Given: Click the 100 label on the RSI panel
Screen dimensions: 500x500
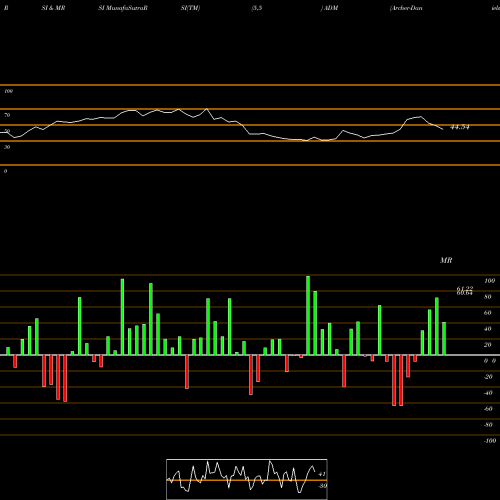Looking at the screenshot, I should pos(8,91).
